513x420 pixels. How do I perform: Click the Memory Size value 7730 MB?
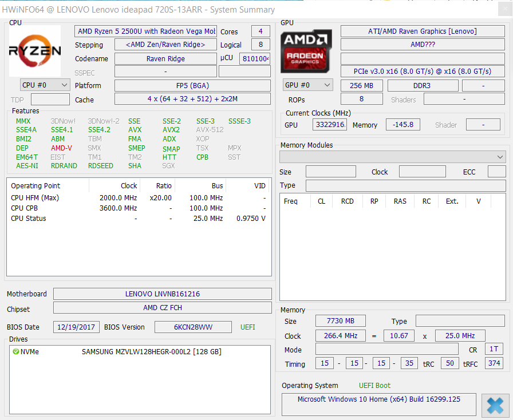pos(341,321)
